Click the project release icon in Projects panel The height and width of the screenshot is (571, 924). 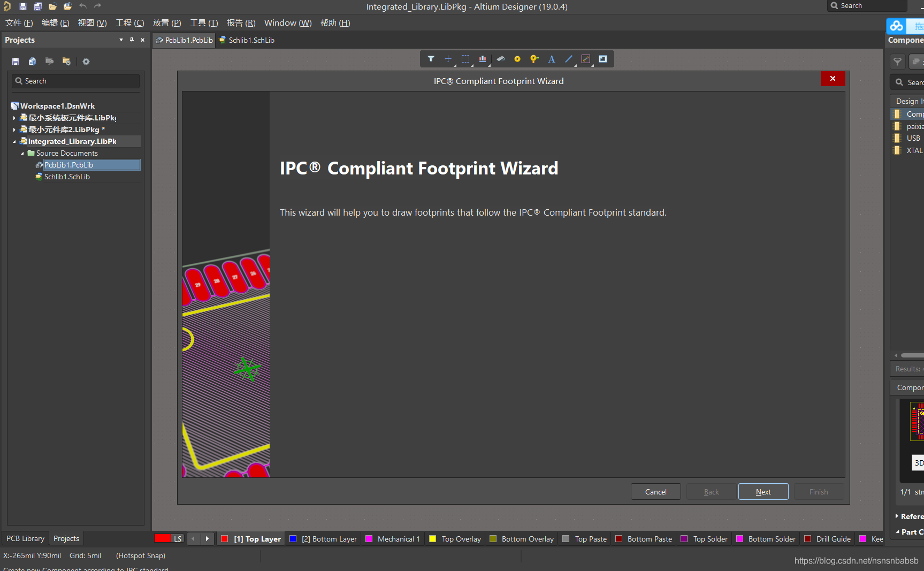click(x=49, y=62)
